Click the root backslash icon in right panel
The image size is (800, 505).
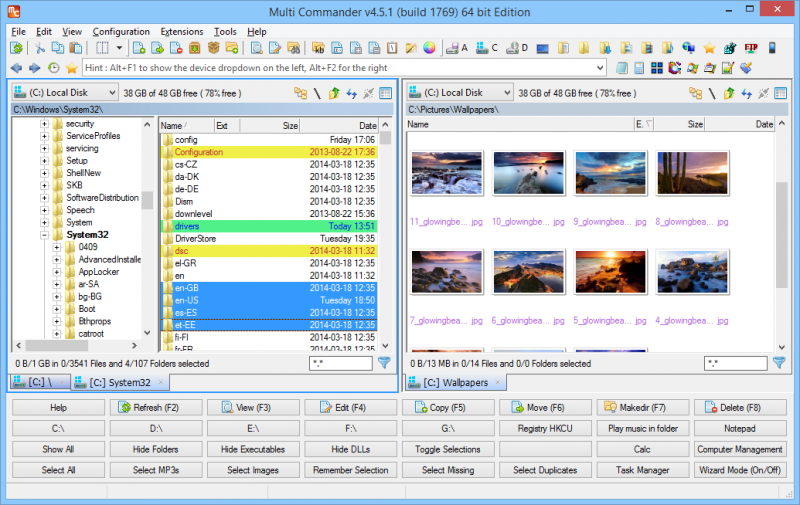tap(712, 93)
